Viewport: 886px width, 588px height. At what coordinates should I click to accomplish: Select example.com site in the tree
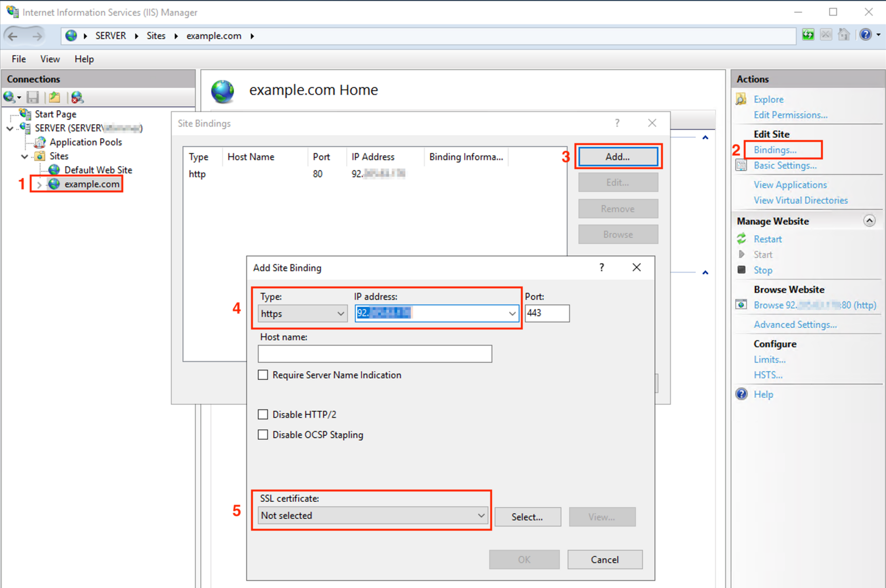point(91,184)
